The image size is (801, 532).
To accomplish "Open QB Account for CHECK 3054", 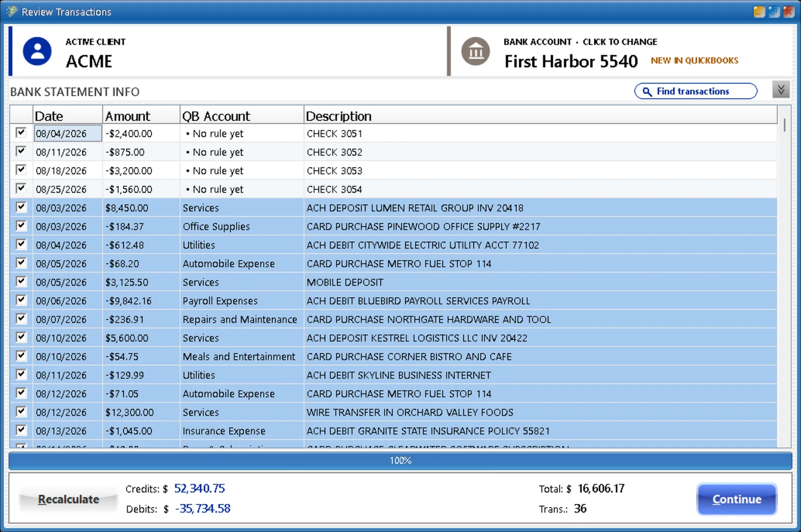I will [x=242, y=190].
